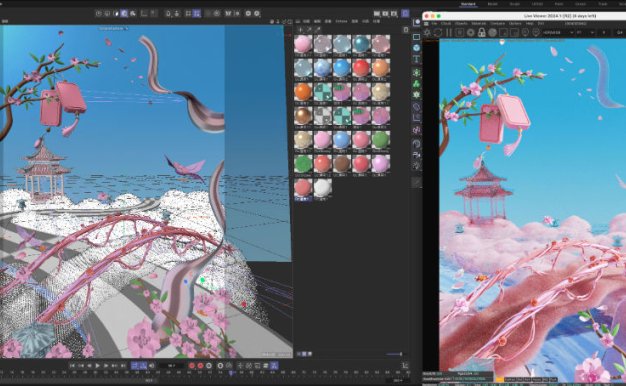This screenshot has width=626, height=386.
Task: Click the bottom-right timeline options icon
Action: pyautogui.click(x=405, y=365)
